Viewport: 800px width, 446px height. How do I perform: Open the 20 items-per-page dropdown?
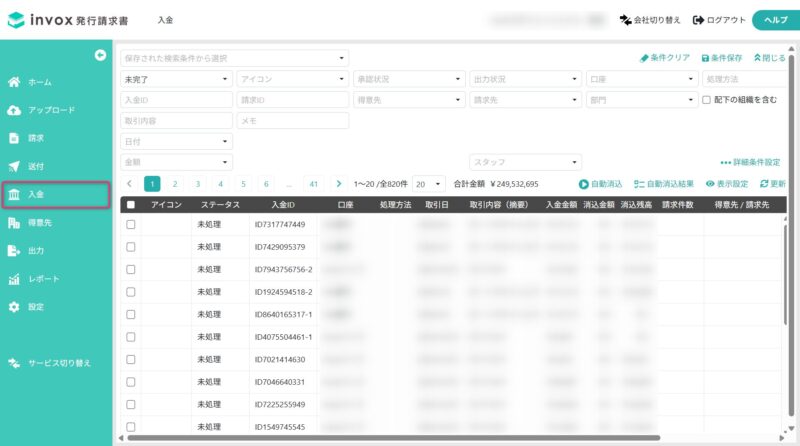(x=429, y=184)
